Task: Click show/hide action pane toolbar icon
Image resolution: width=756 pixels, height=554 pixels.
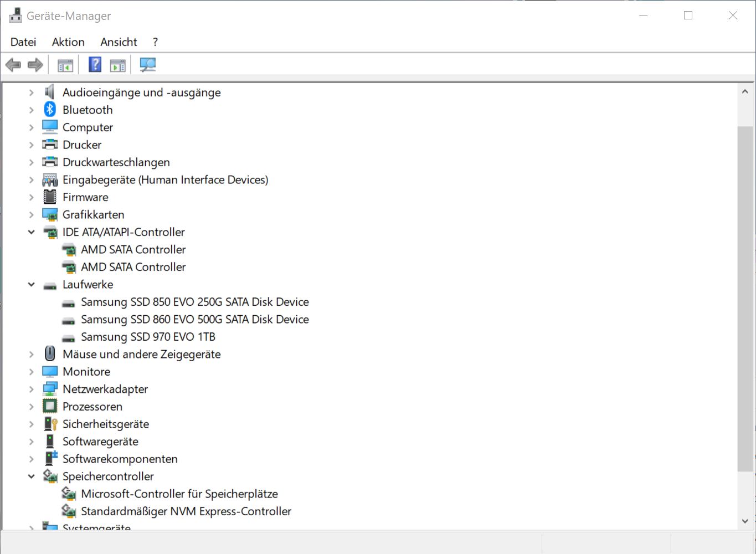Action: tap(117, 65)
